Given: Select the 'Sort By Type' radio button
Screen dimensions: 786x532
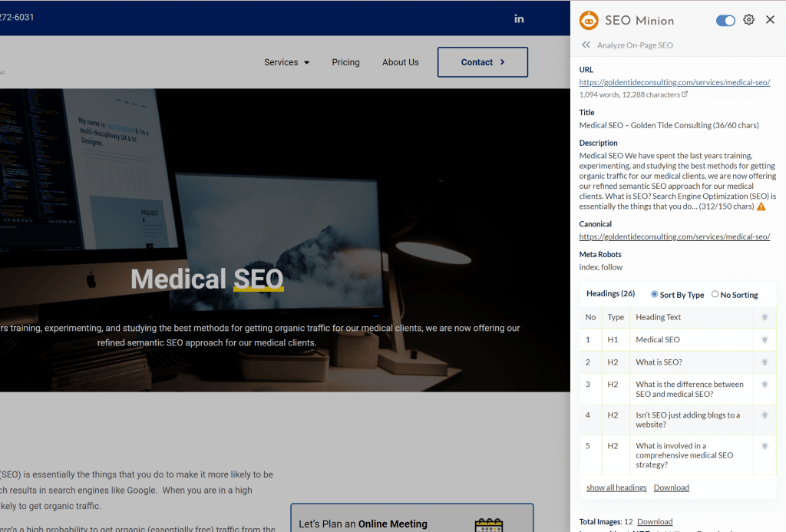Looking at the screenshot, I should pos(655,294).
